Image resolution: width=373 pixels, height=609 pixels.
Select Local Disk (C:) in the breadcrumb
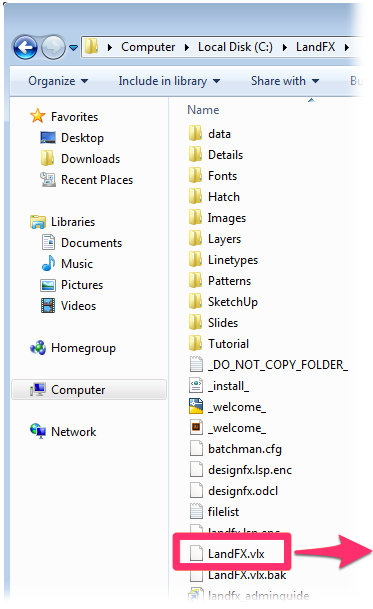(x=235, y=47)
